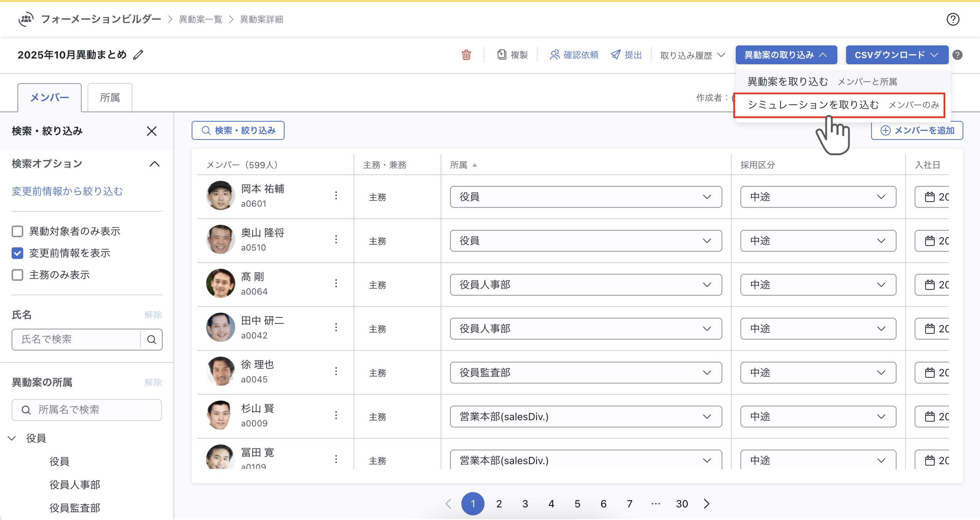This screenshot has height=520, width=980.
Task: Open the three-dot menu for 岡本 祐輔
Action: (x=336, y=196)
